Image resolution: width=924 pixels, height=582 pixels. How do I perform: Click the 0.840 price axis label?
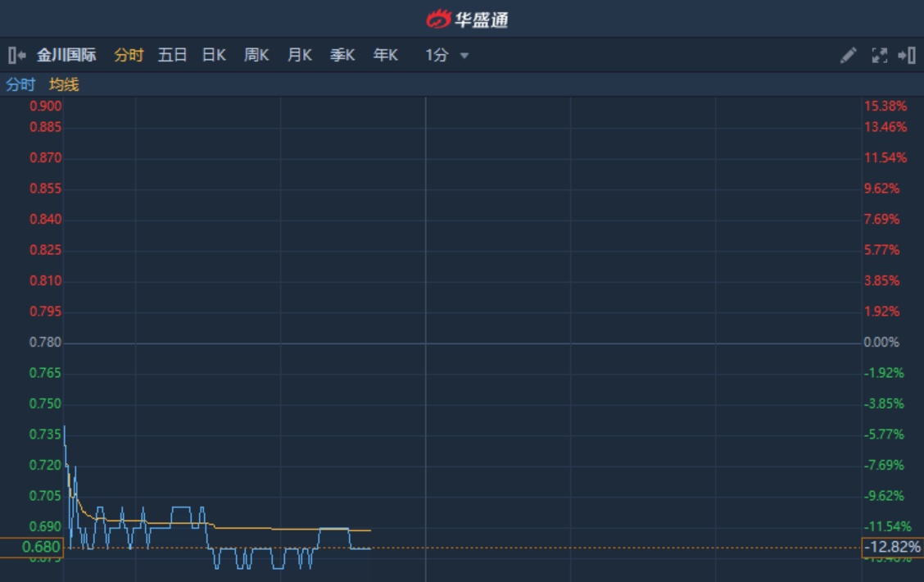45,220
